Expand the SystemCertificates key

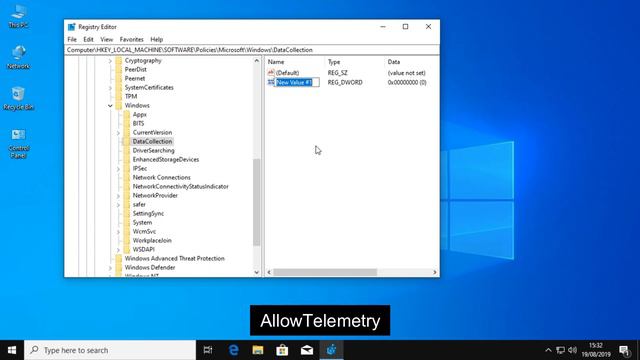pyautogui.click(x=110, y=88)
